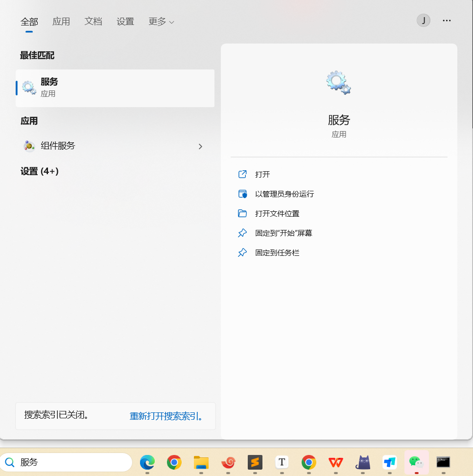Open WPS Office from the taskbar
This screenshot has height=476, width=473.
336,462
